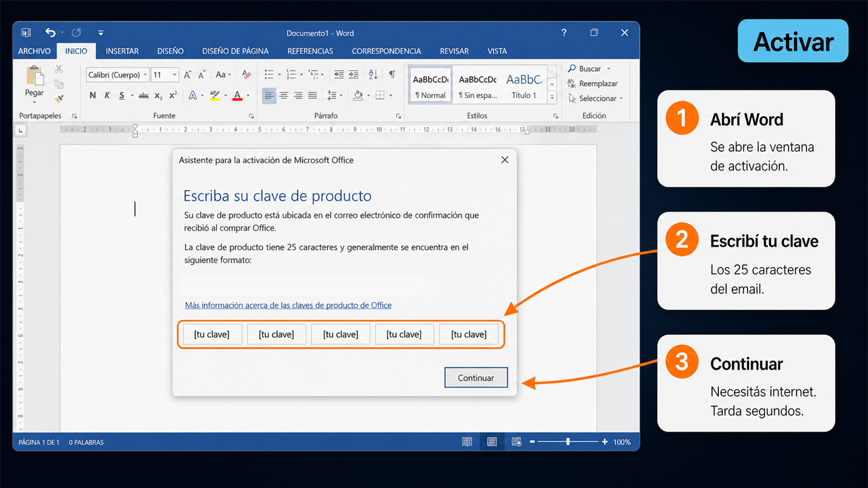868x488 pixels.
Task: Decrease font size with shrink icon
Action: (202, 75)
